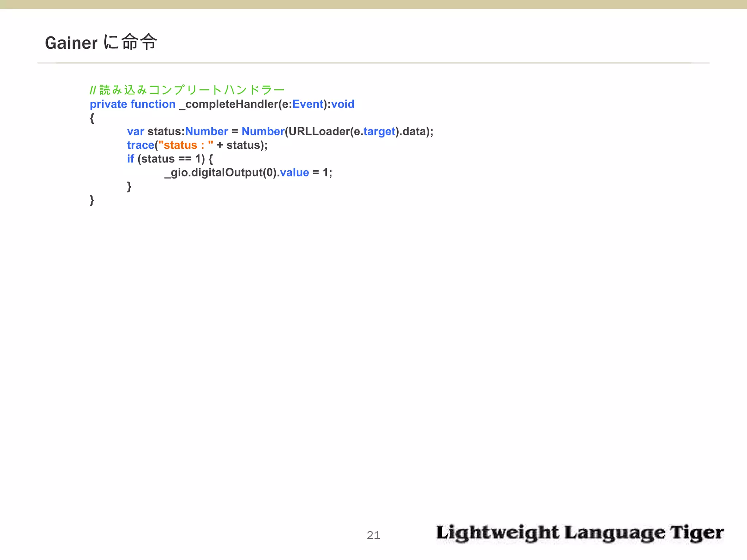Viewport: 747px width, 560px height.
Task: Click the 'void' return type
Action: (x=342, y=104)
